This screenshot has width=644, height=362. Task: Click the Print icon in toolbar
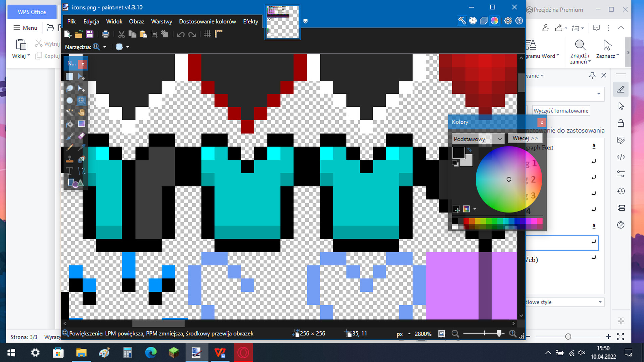[105, 34]
